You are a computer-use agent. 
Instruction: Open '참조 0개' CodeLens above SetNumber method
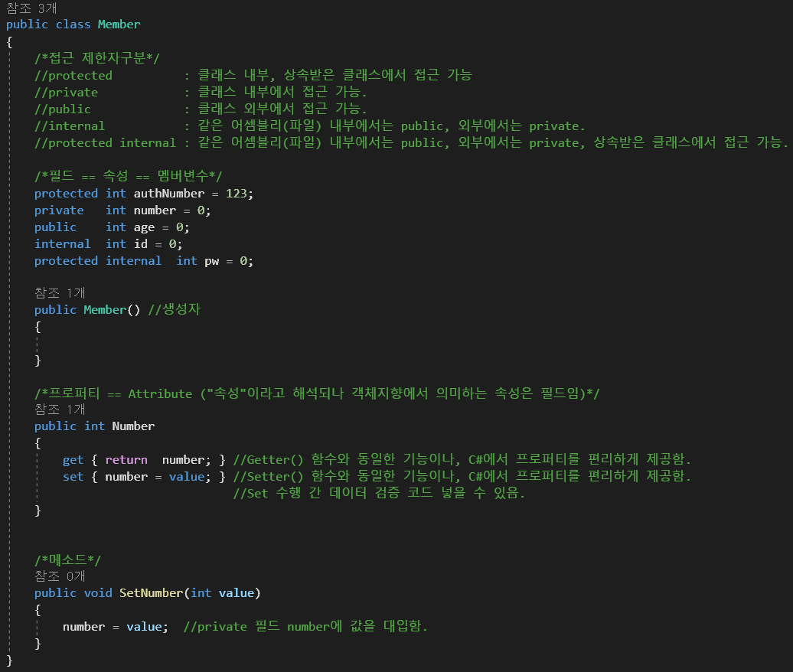(60, 576)
